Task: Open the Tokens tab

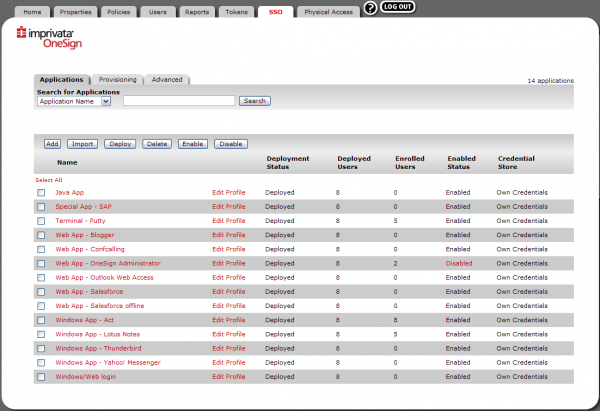Action: tap(236, 12)
